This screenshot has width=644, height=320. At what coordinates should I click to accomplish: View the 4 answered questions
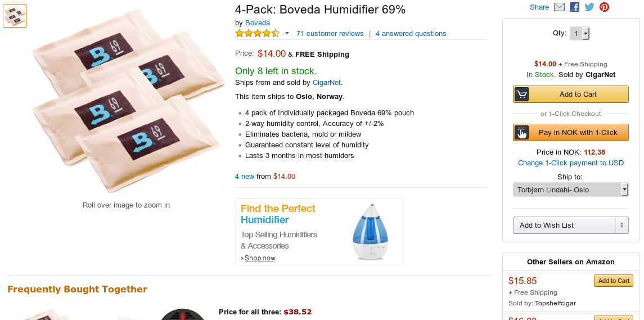(411, 34)
